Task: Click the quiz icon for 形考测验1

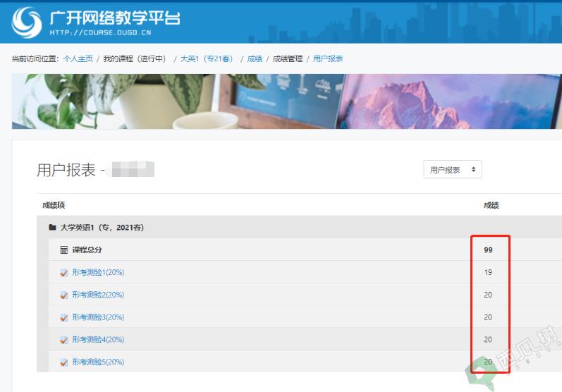Action: pyautogui.click(x=63, y=273)
